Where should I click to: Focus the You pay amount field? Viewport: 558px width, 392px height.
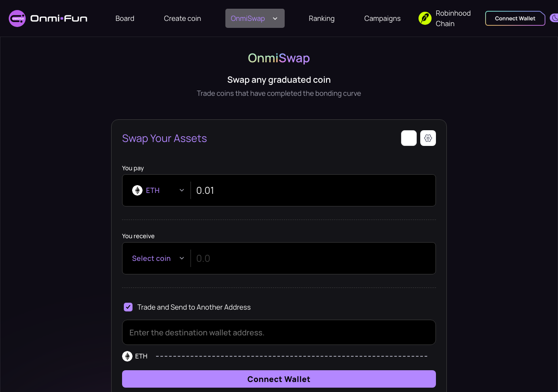tap(313, 190)
